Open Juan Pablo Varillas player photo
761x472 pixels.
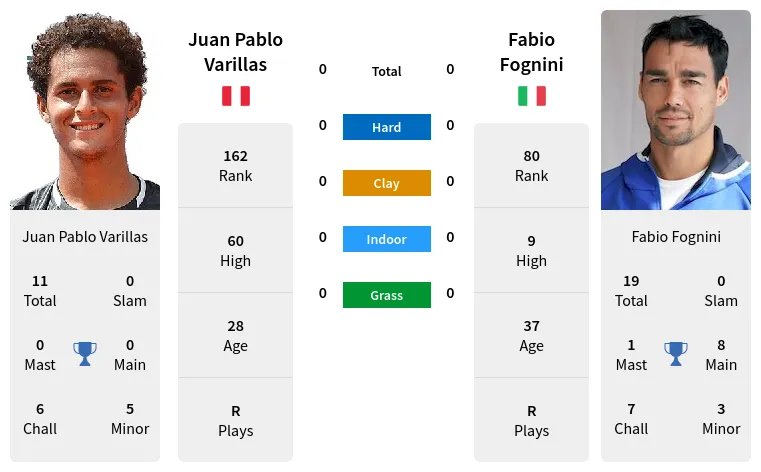[x=85, y=110]
